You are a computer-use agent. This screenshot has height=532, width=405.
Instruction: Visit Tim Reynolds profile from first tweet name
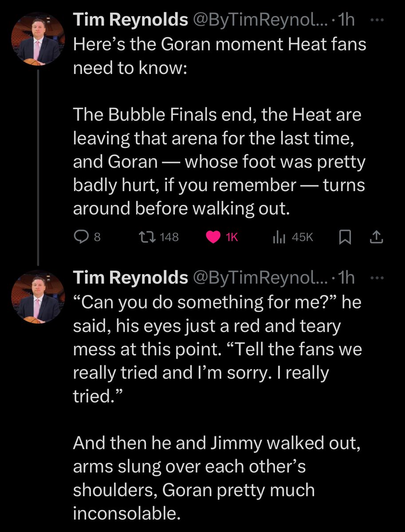[x=131, y=20]
